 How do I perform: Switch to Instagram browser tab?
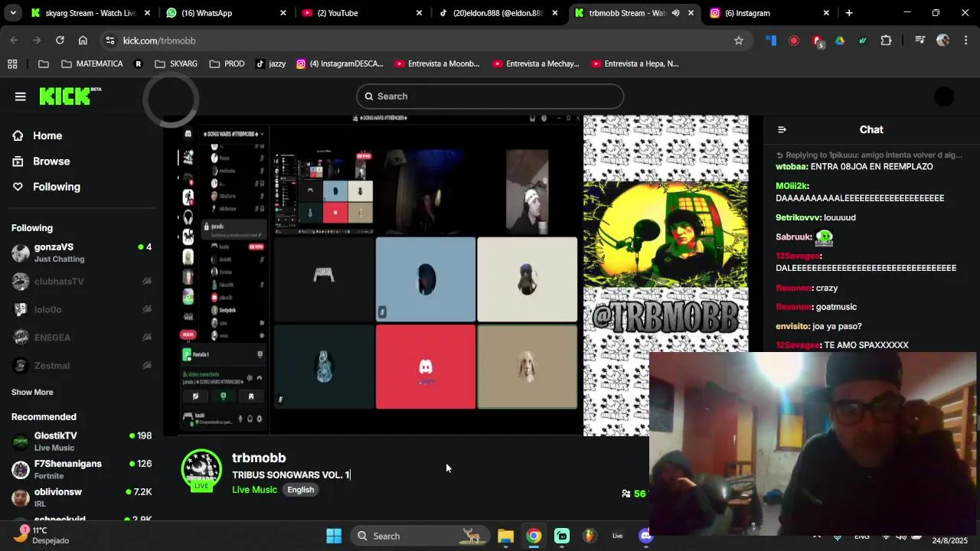pyautogui.click(x=769, y=13)
